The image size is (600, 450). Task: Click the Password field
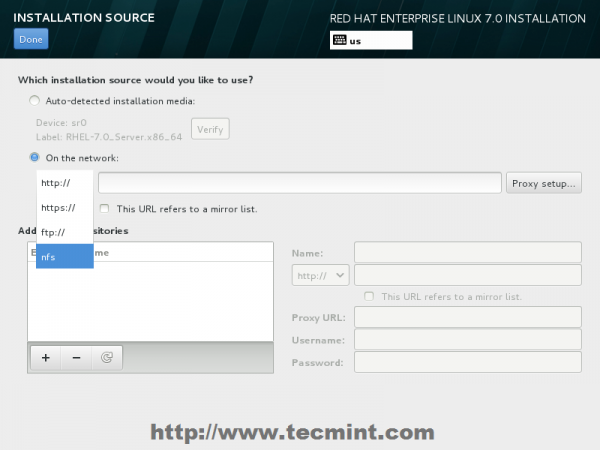click(468, 362)
